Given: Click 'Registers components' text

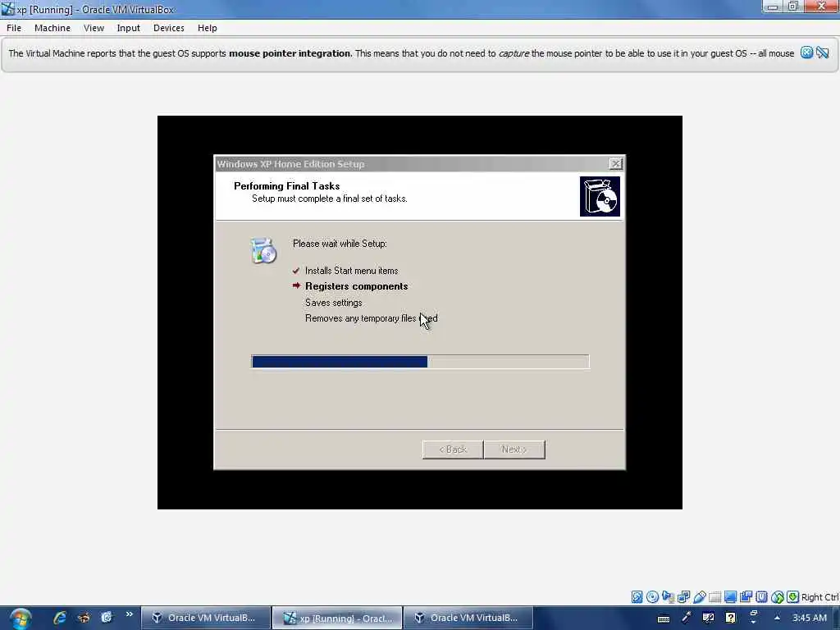Looking at the screenshot, I should pyautogui.click(x=356, y=286).
